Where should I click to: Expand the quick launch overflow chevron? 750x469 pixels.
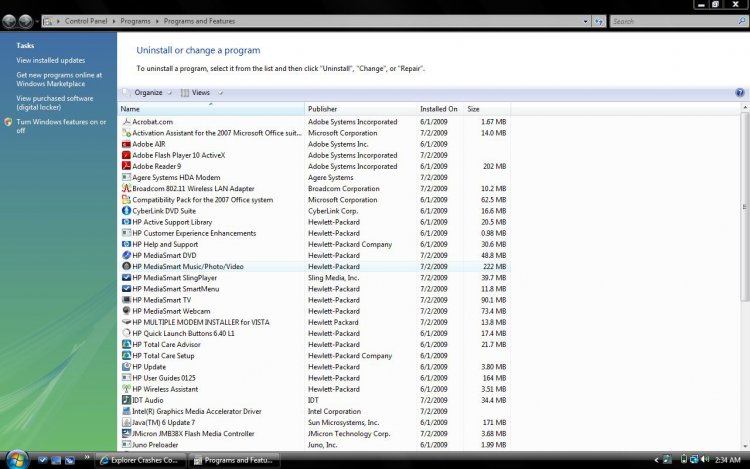coord(87,458)
